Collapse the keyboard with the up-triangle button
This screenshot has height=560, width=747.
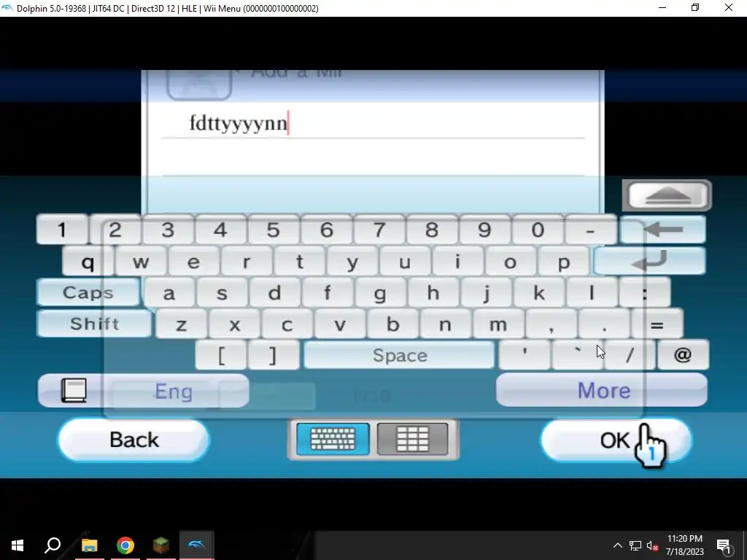click(667, 195)
